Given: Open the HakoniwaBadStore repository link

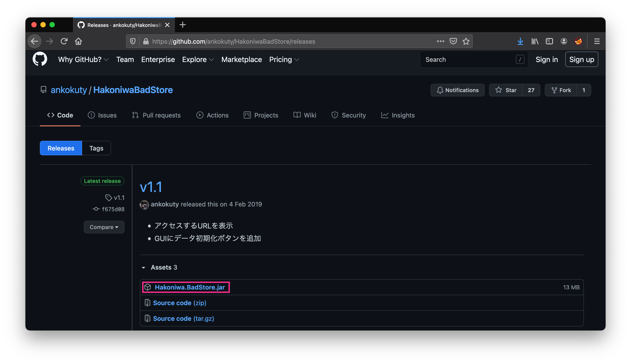Looking at the screenshot, I should coord(133,90).
